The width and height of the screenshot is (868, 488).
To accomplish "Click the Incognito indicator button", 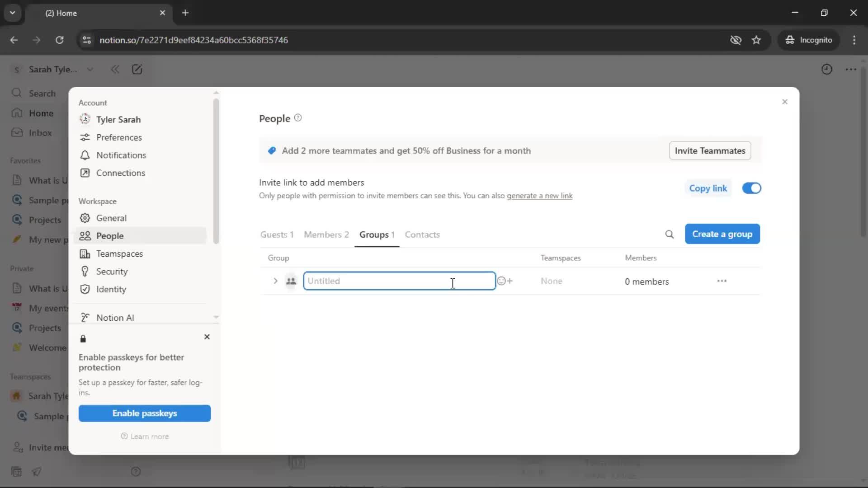I will point(808,40).
